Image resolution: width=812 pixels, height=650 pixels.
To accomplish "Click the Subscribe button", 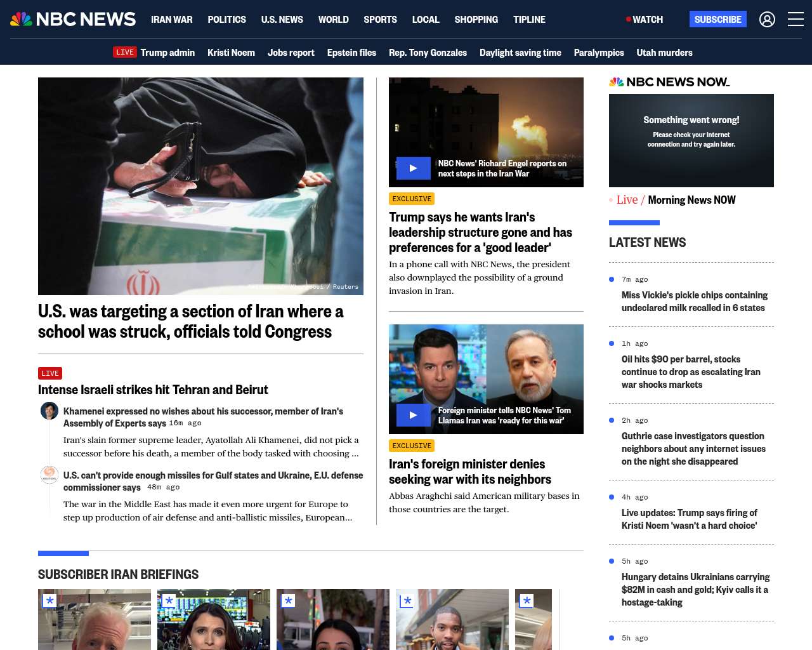I will pos(718,19).
